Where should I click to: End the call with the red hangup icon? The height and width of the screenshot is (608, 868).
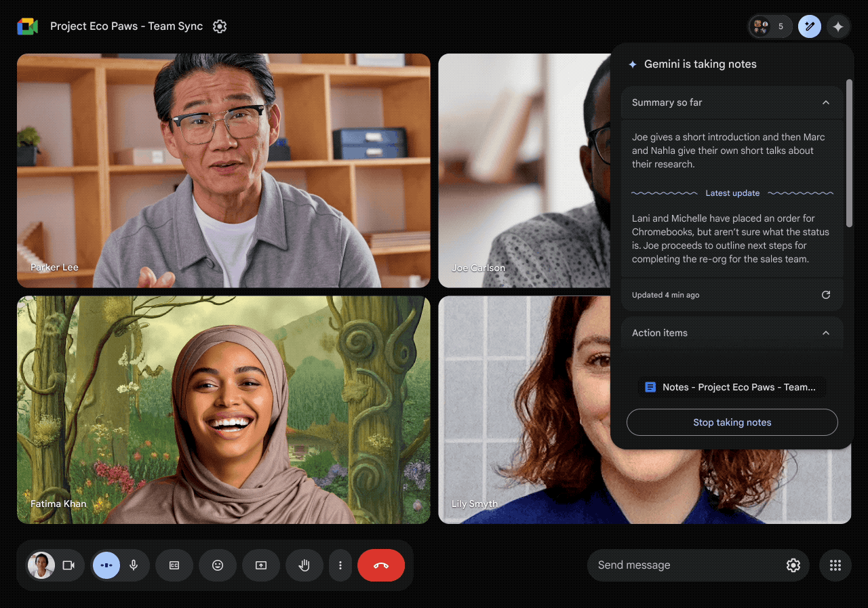tap(380, 565)
